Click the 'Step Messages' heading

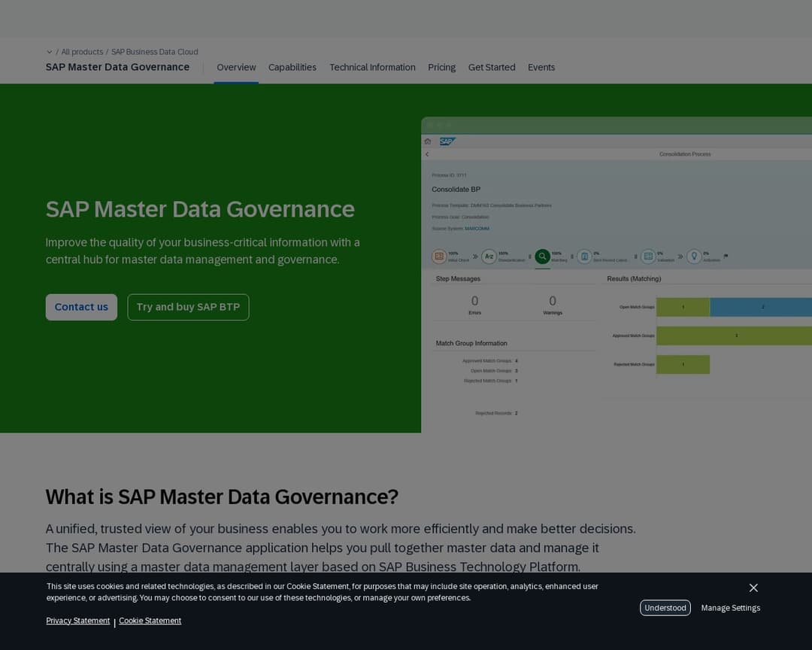coord(459,279)
